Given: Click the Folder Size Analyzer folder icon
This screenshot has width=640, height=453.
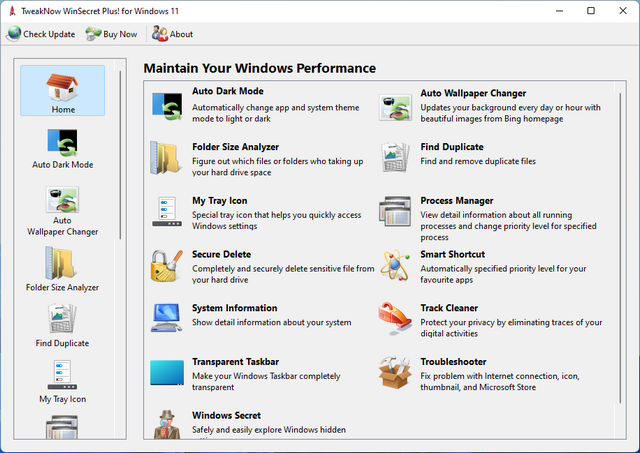Looking at the screenshot, I should (x=166, y=158).
